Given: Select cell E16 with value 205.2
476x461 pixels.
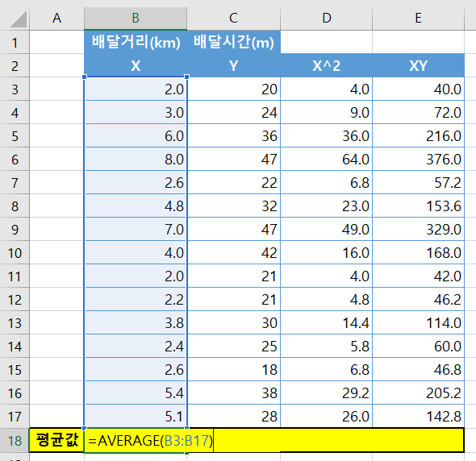Looking at the screenshot, I should (x=419, y=392).
